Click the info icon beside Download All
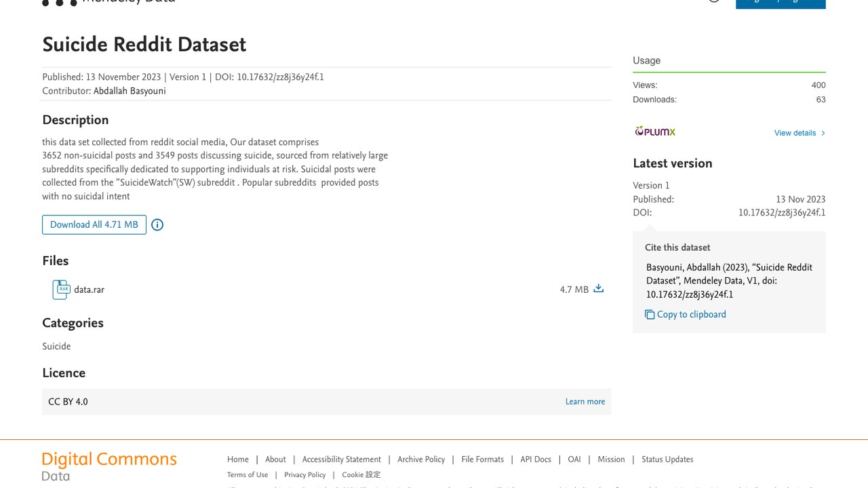Screen dimensions: 868x488 click(x=157, y=225)
